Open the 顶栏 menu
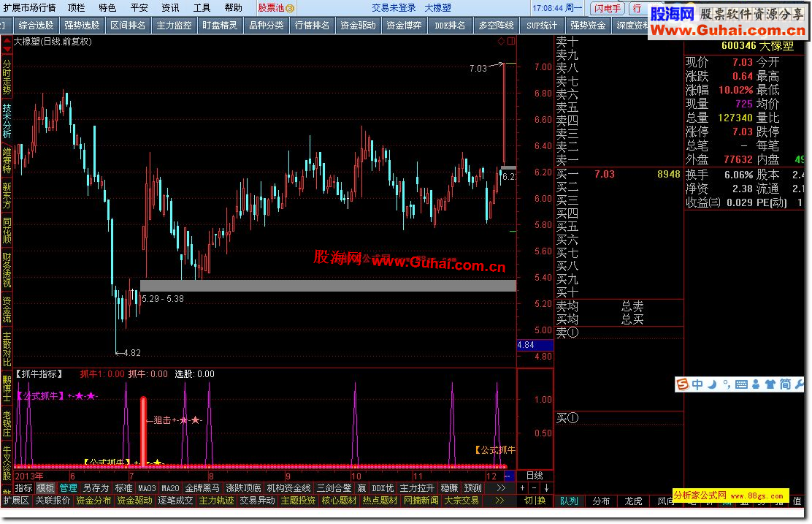Screen dimensions: 812x524 (76, 8)
